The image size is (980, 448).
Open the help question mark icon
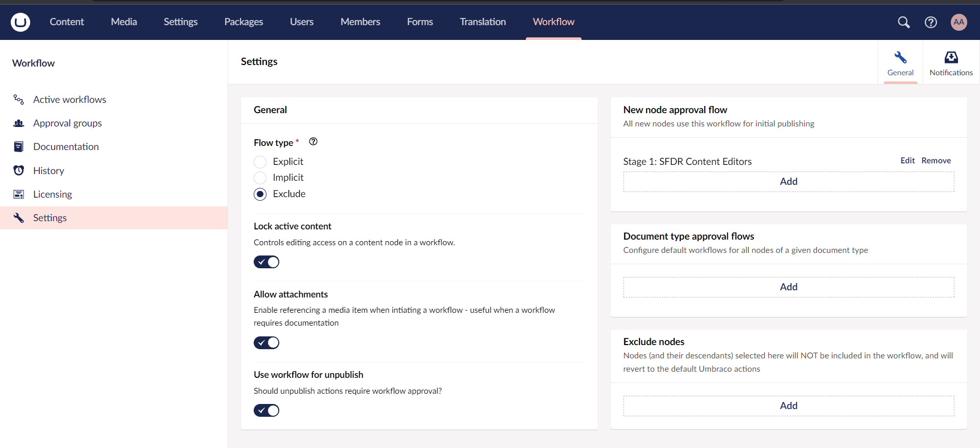pyautogui.click(x=931, y=22)
